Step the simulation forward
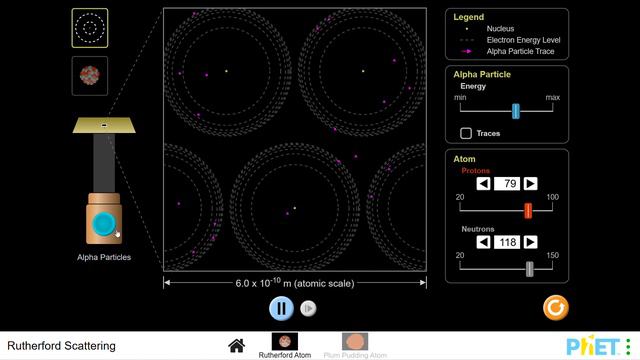Viewport: 640px width, 360px height. coord(308,309)
